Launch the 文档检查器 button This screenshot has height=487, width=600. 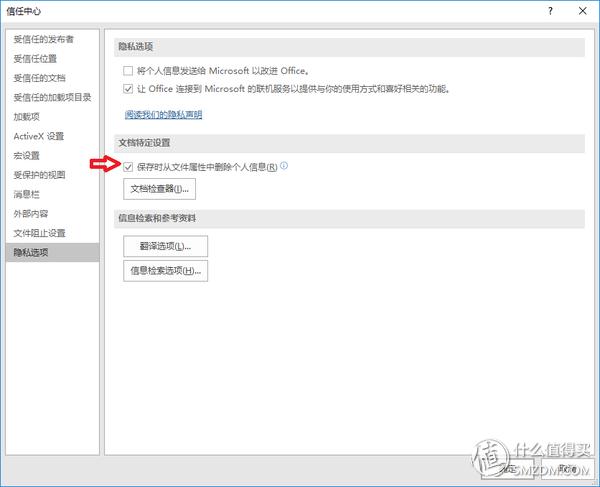point(160,189)
